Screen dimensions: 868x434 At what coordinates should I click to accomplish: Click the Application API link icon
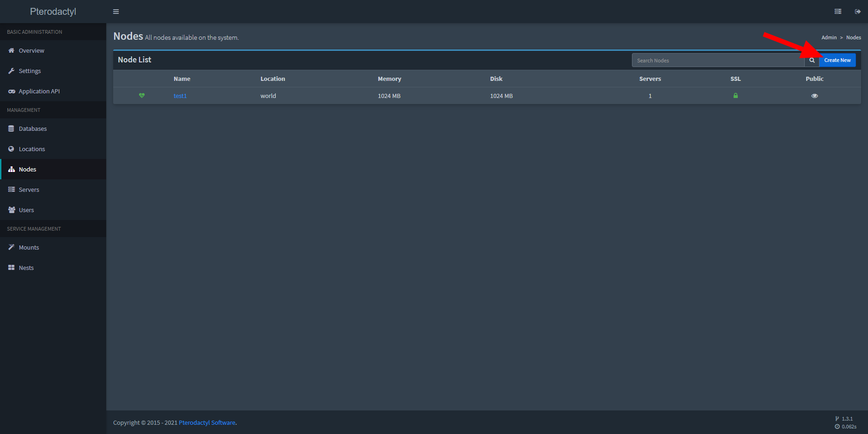[x=11, y=91]
